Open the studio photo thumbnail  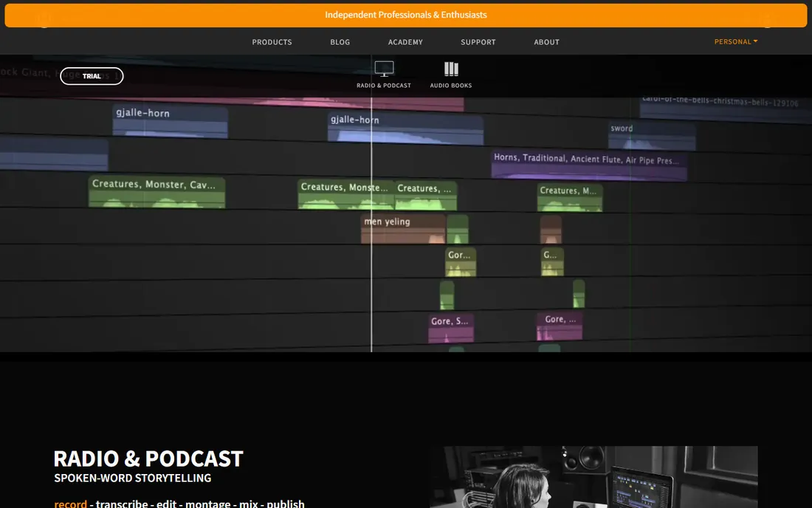click(x=593, y=477)
